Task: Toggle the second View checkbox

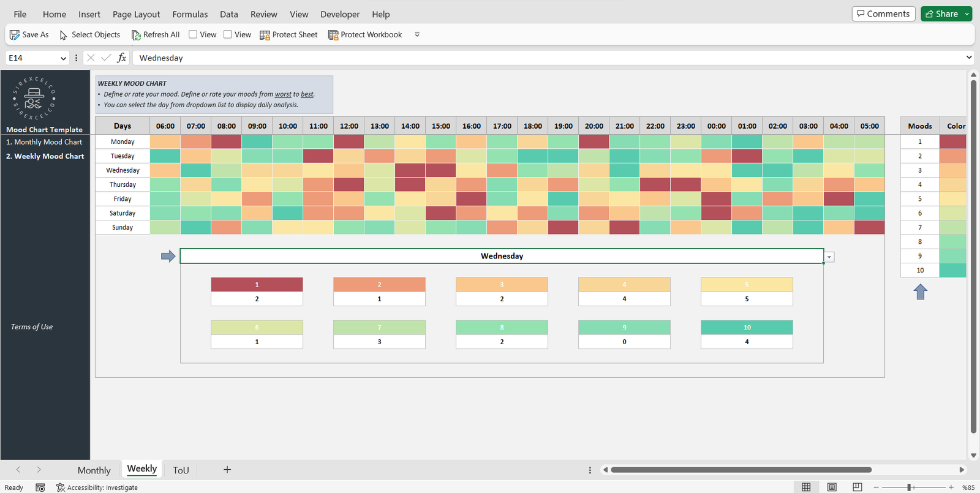Action: (x=228, y=34)
